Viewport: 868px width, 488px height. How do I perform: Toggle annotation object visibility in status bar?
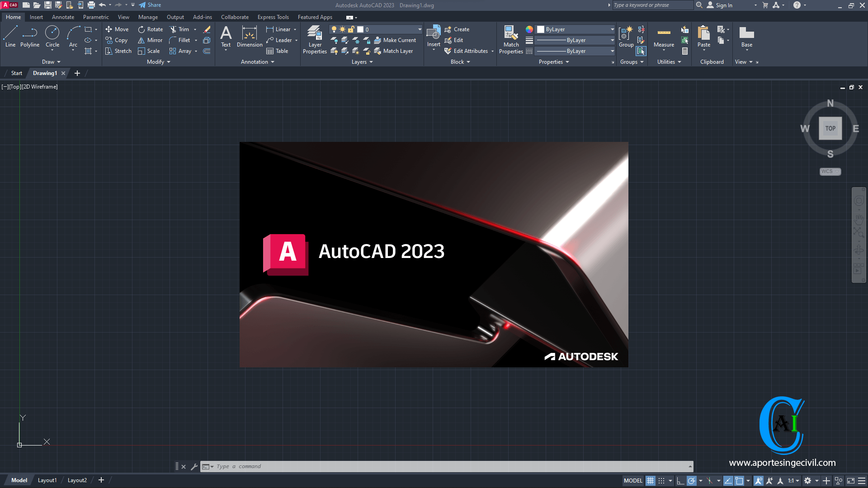[759, 481]
